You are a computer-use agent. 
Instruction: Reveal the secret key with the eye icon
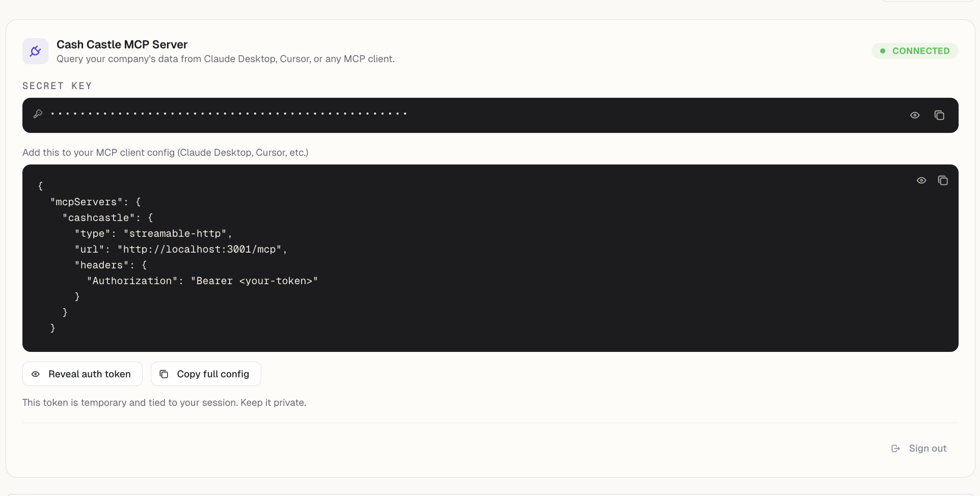pyautogui.click(x=915, y=116)
